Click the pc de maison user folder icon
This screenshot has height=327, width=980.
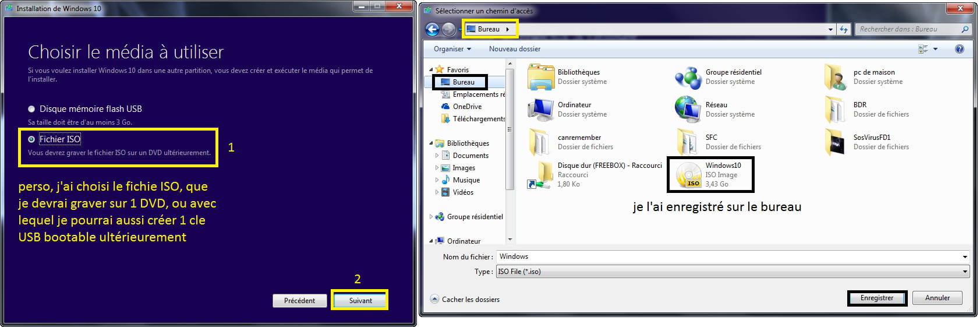pyautogui.click(x=836, y=77)
